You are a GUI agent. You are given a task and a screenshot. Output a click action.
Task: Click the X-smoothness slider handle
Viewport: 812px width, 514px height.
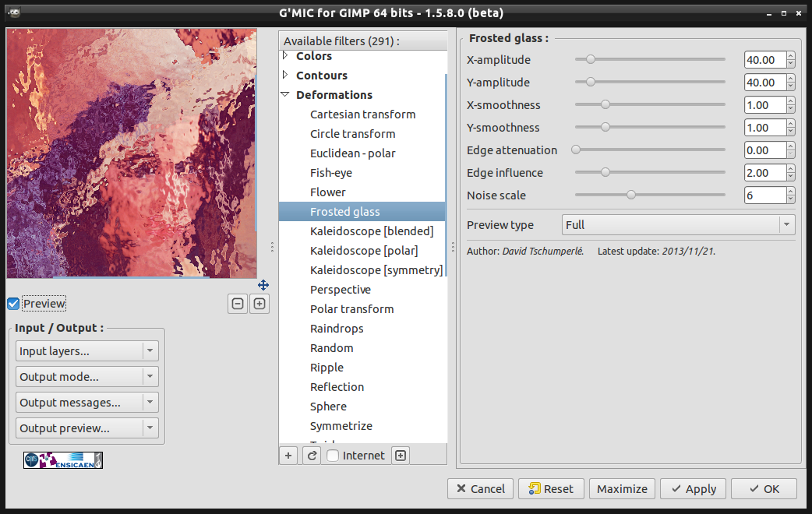click(605, 104)
